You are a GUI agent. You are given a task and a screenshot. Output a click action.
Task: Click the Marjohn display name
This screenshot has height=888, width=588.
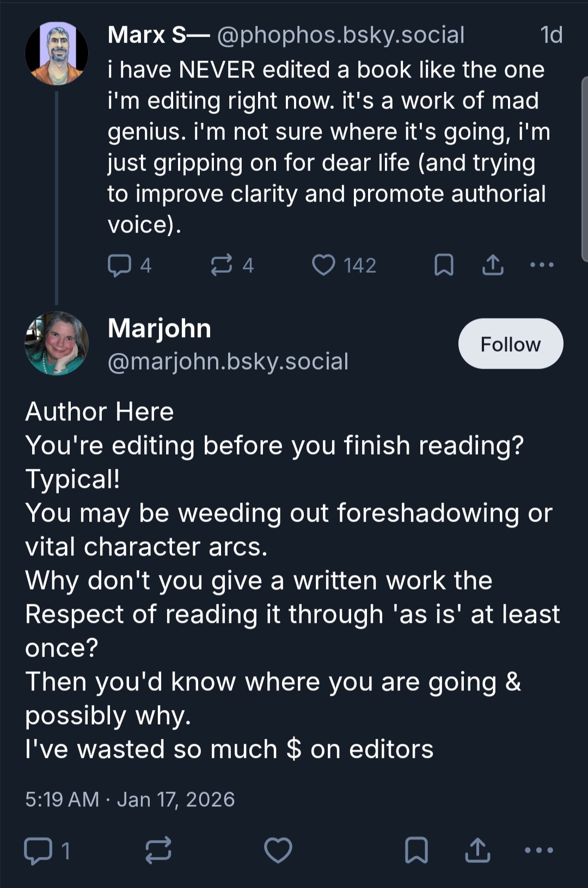[x=160, y=328]
